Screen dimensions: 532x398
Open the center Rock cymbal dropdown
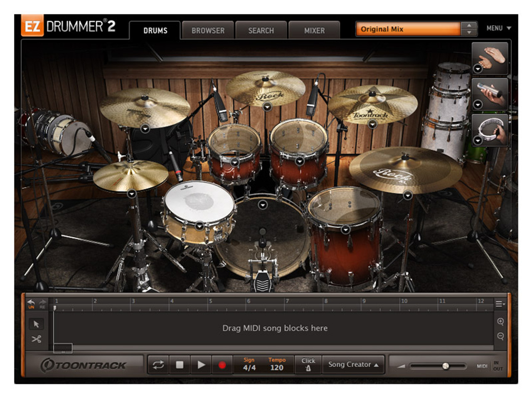point(267,107)
